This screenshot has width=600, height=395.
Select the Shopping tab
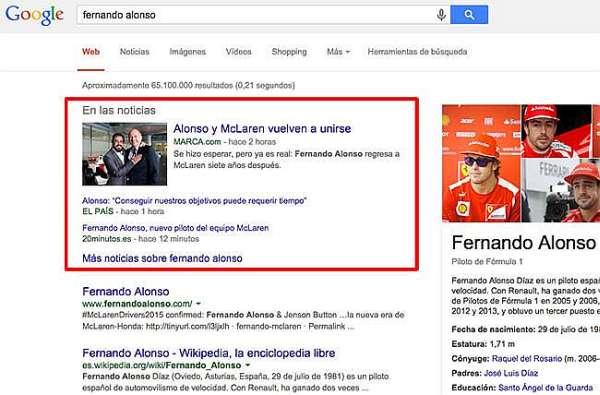pyautogui.click(x=289, y=52)
